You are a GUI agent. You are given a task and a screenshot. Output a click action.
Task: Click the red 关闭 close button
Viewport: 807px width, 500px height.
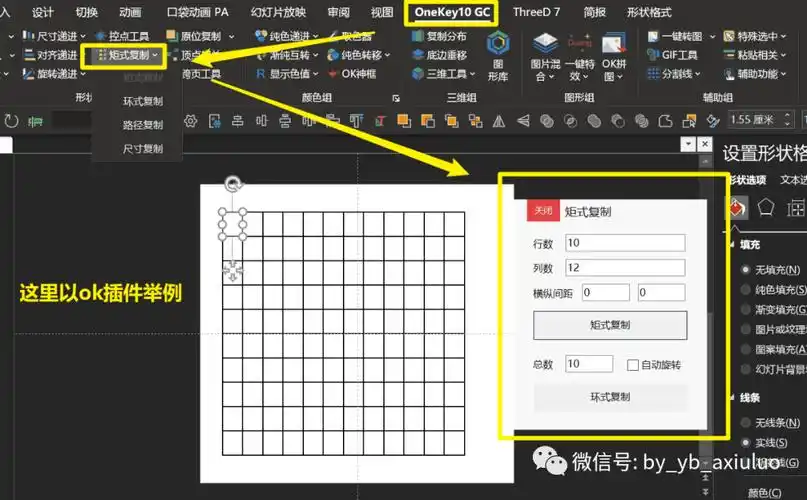(x=543, y=211)
